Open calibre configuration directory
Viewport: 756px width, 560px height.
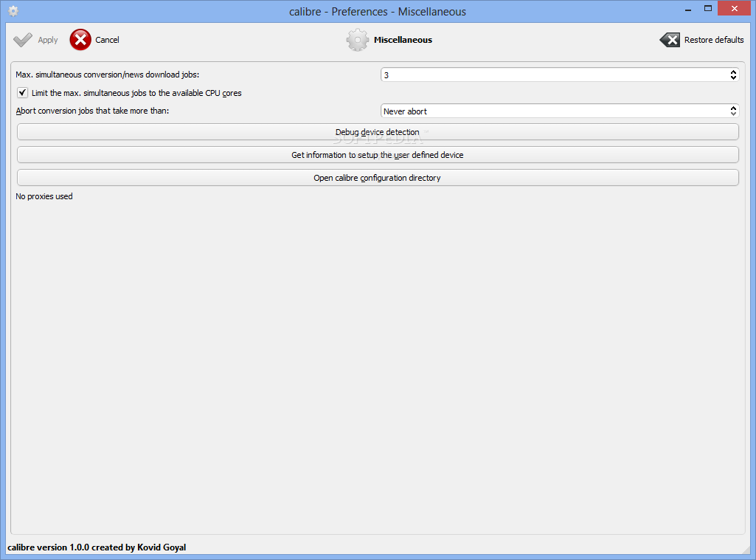[x=378, y=178]
